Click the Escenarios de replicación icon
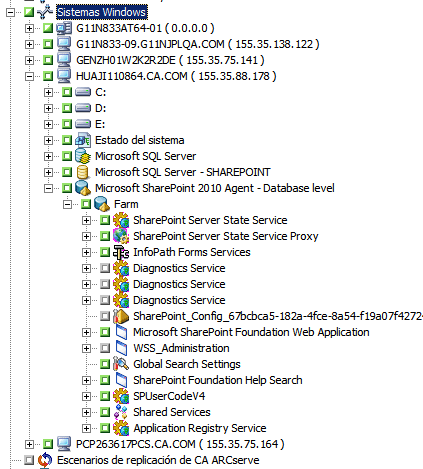 pos(45,460)
